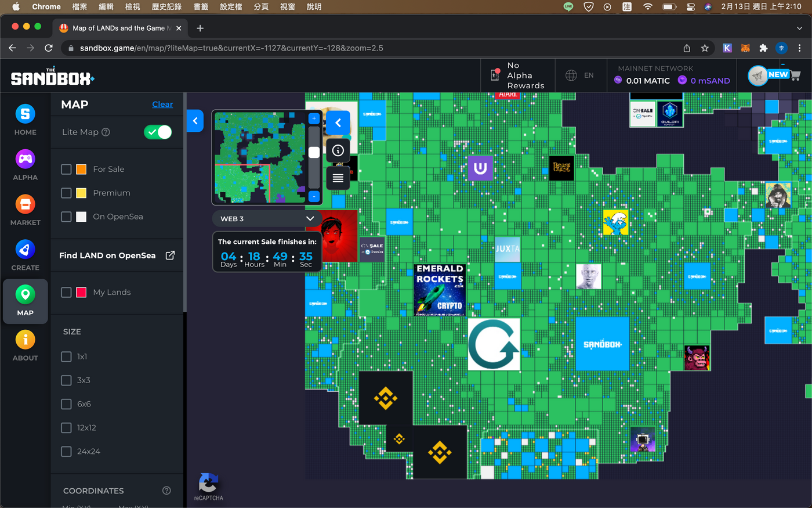Enable the On OpenSea filter

66,217
